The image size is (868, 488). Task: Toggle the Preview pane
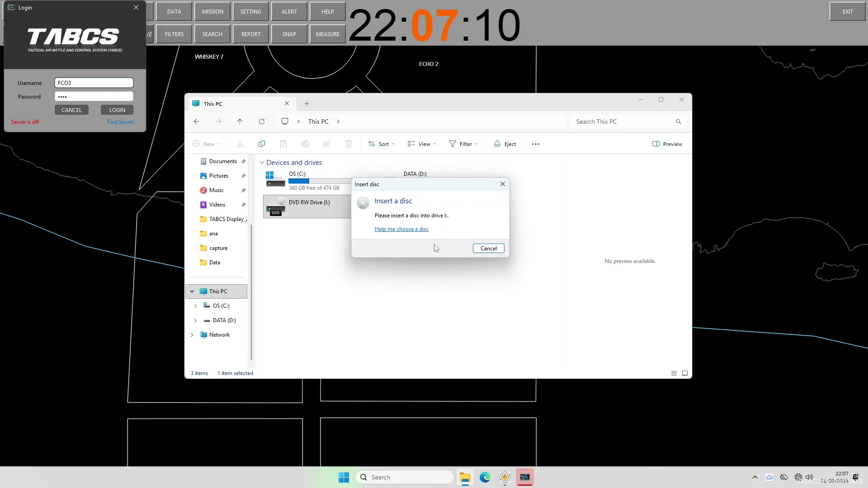click(x=667, y=144)
